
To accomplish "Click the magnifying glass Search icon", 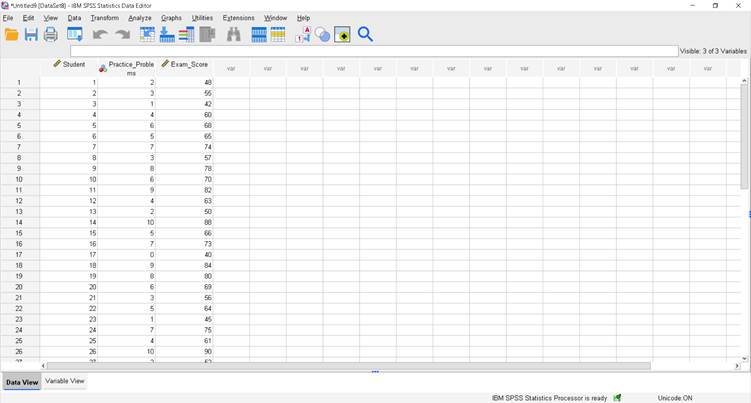I will tap(365, 35).
